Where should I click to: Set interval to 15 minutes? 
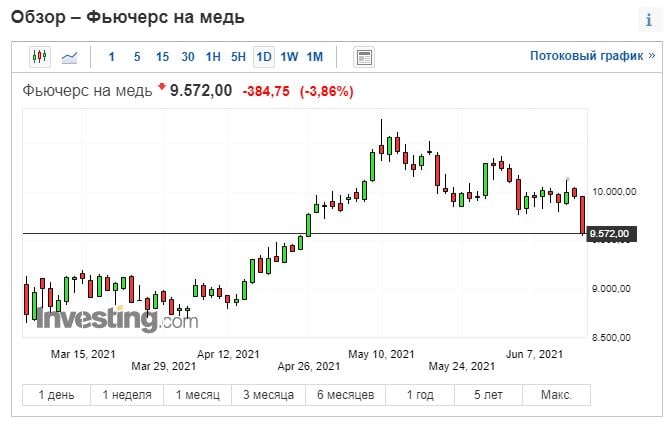click(x=162, y=57)
